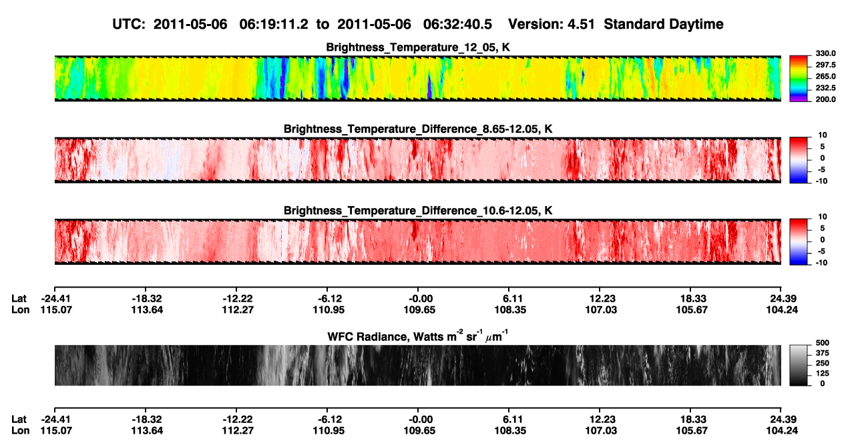
Task: Click the 232.5 colorbar label
Action: (826, 87)
